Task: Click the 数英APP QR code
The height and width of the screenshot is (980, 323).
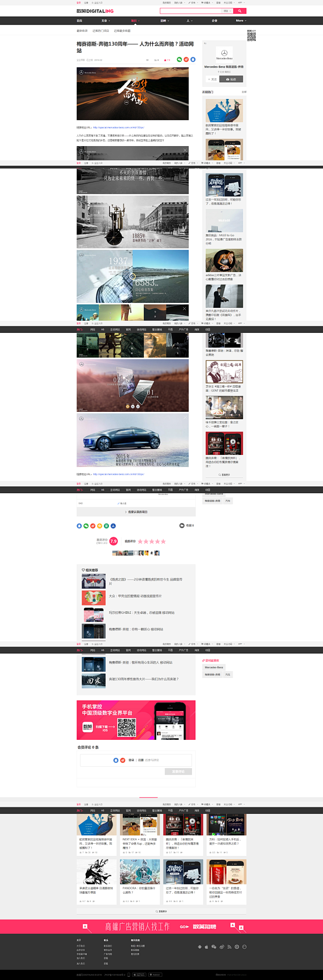Action: click(x=251, y=37)
